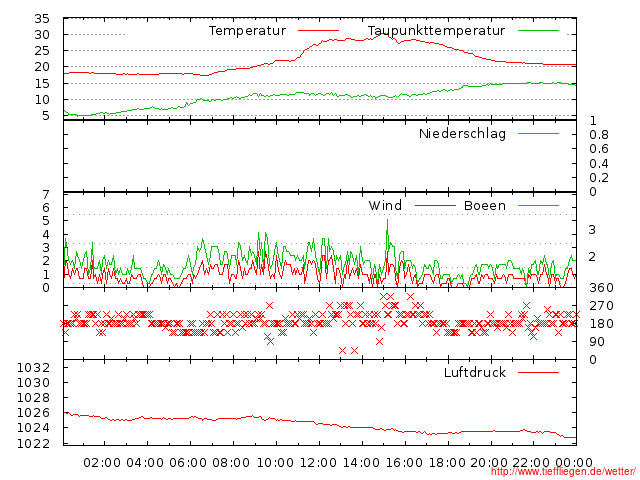The height and width of the screenshot is (480, 640).
Task: Click the red Luftdruck legend line sample
Action: (x=538, y=372)
